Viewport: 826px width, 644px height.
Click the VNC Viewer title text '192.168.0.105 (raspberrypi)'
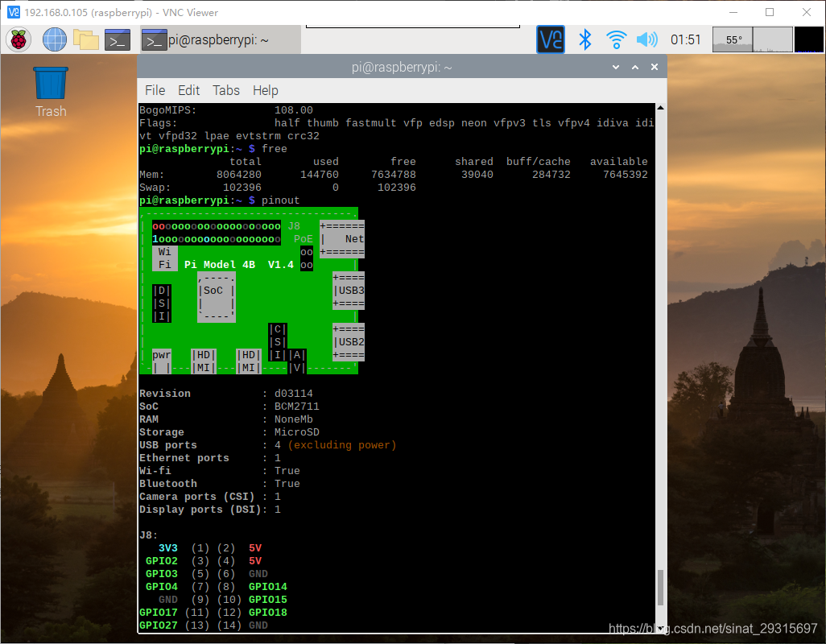(89, 12)
